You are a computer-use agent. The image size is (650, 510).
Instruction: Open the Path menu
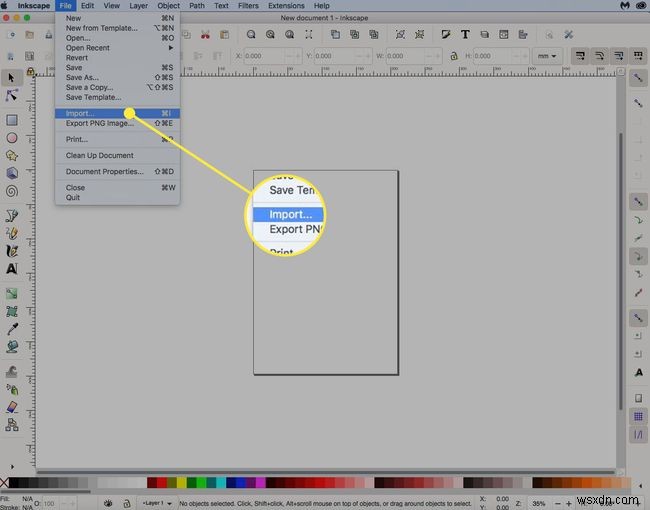(196, 5)
